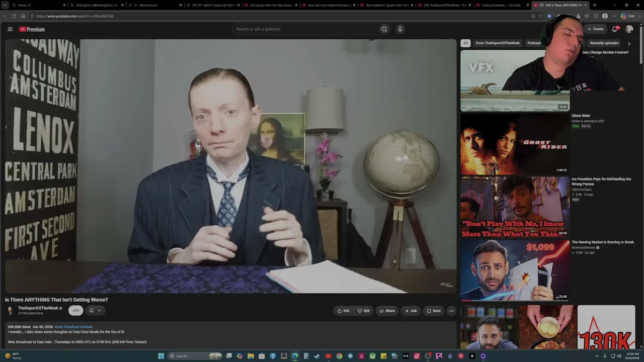Open the channel notification bell dropdown
Viewport: 644px width, 362px height.
click(95, 310)
